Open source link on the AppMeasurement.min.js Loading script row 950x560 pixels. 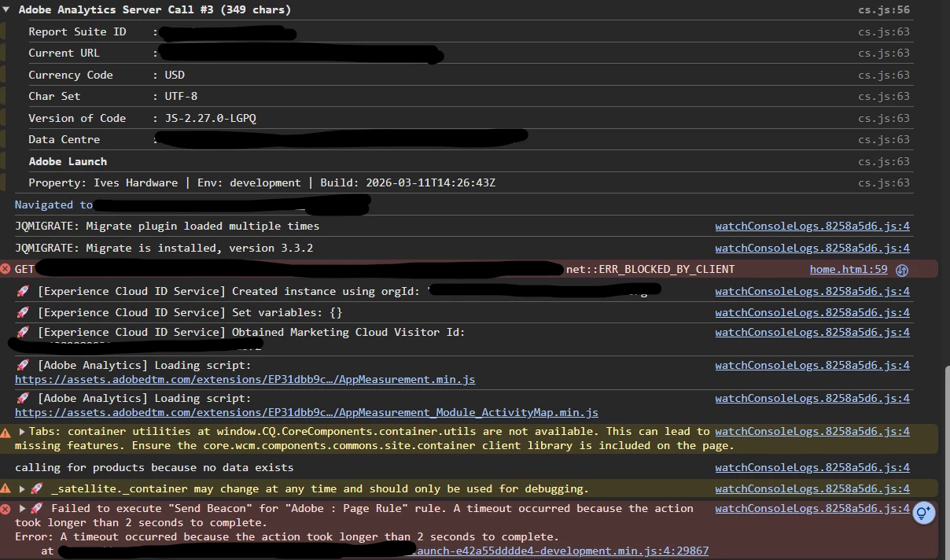coord(812,365)
